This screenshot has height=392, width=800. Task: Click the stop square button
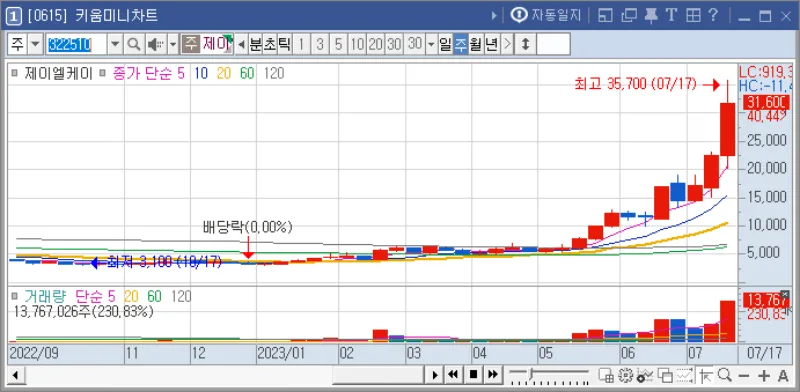pyautogui.click(x=473, y=375)
